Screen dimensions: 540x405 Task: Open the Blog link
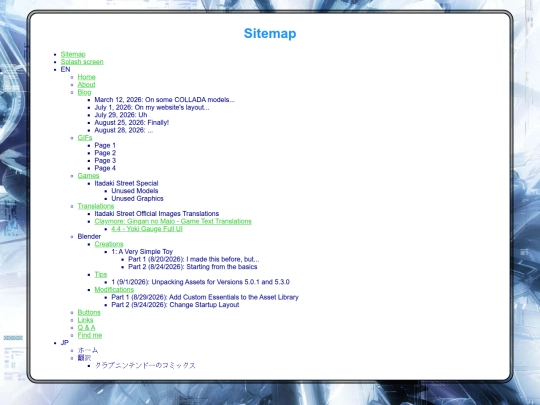click(x=84, y=92)
